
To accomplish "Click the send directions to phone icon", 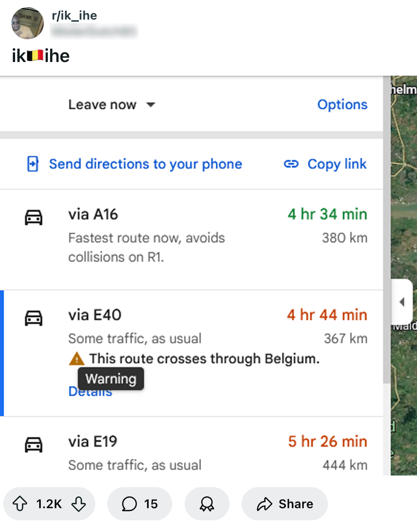I will pos(32,164).
